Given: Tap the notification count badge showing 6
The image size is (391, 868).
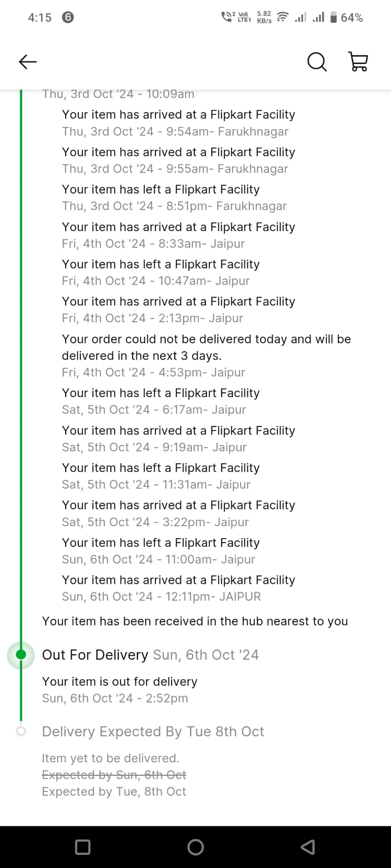Looking at the screenshot, I should (68, 17).
